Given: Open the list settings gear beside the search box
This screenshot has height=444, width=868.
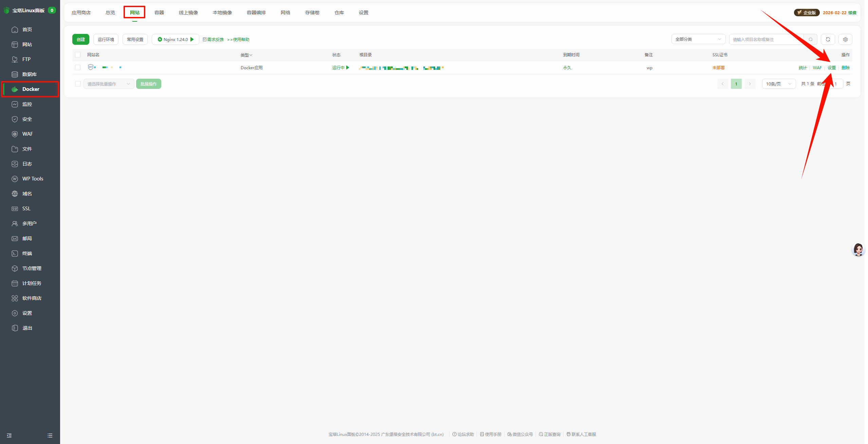Looking at the screenshot, I should pyautogui.click(x=845, y=39).
